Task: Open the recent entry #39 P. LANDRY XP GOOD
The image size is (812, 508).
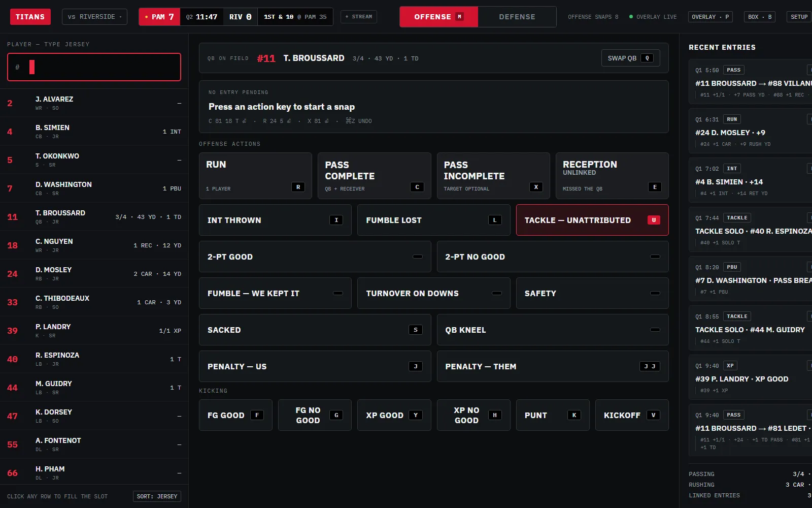Action: coord(750,377)
